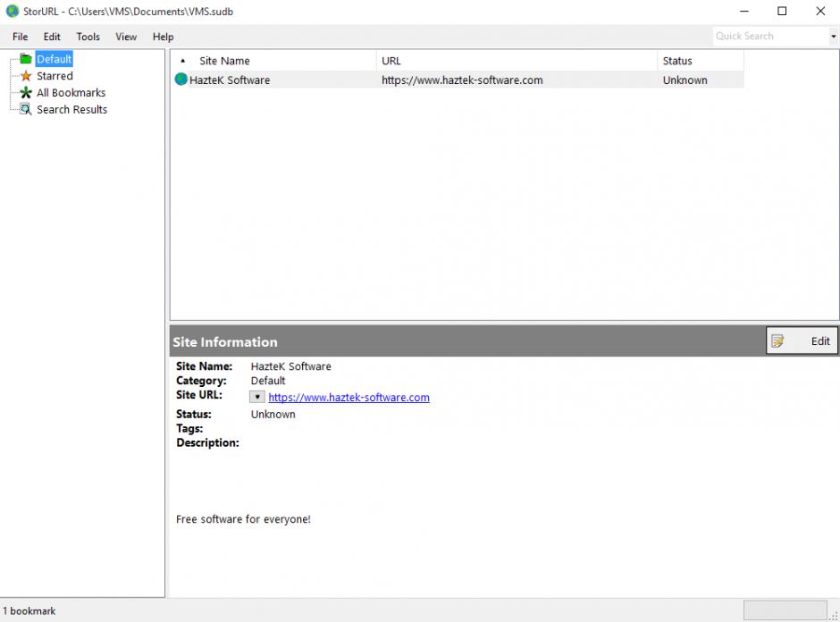Click the Site Information header title
The image size is (840, 622).
click(x=225, y=341)
